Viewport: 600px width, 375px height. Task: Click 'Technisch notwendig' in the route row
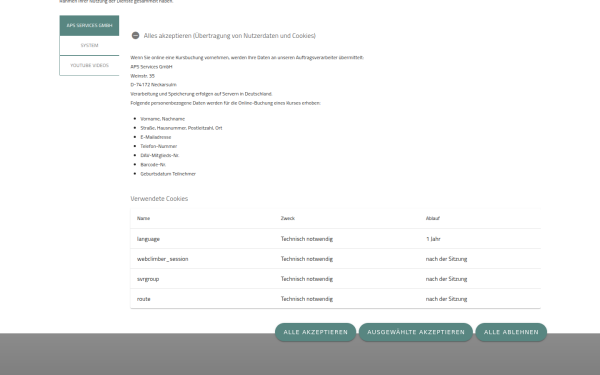pyautogui.click(x=307, y=299)
